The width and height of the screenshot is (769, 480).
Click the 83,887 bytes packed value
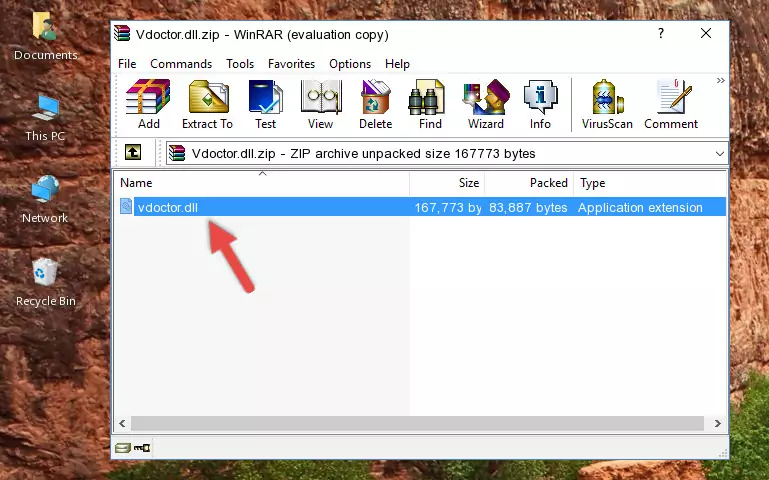[x=528, y=207]
